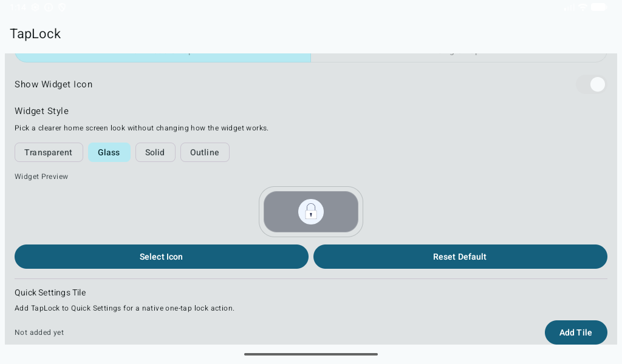Viewport: 622px width, 364px height.
Task: Choose the Glass widget style chip
Action: (x=109, y=152)
